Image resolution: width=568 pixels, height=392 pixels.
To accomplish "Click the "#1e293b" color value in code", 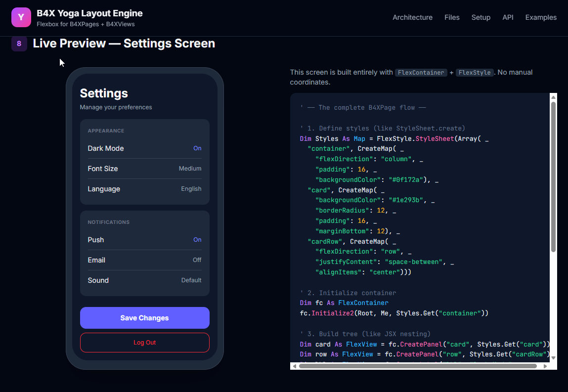I will pyautogui.click(x=406, y=200).
